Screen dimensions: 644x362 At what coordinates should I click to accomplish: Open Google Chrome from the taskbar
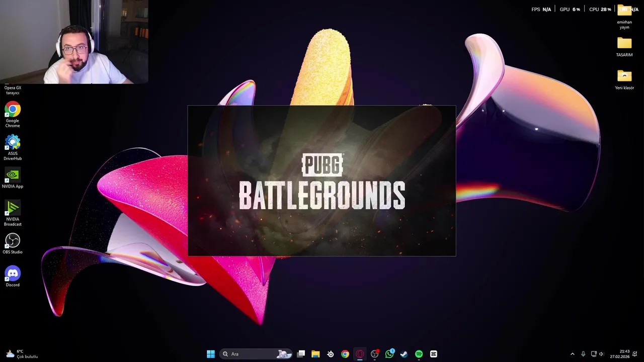(345, 354)
